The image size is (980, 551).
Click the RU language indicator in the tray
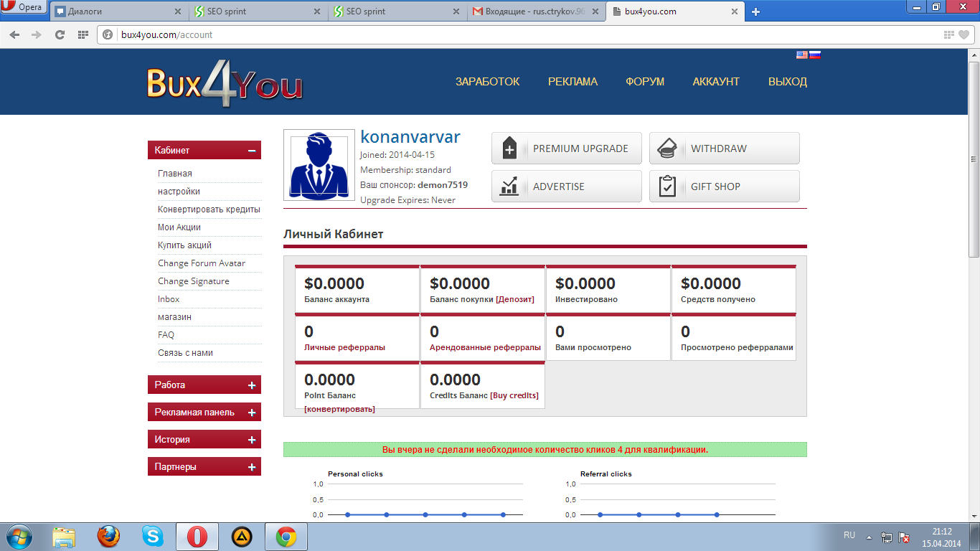849,535
